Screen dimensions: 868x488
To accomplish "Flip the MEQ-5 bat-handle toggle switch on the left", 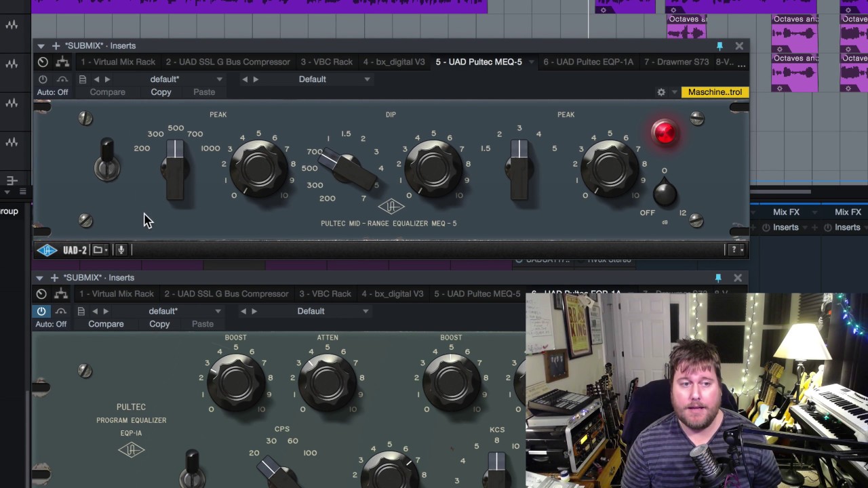I will 107,160.
